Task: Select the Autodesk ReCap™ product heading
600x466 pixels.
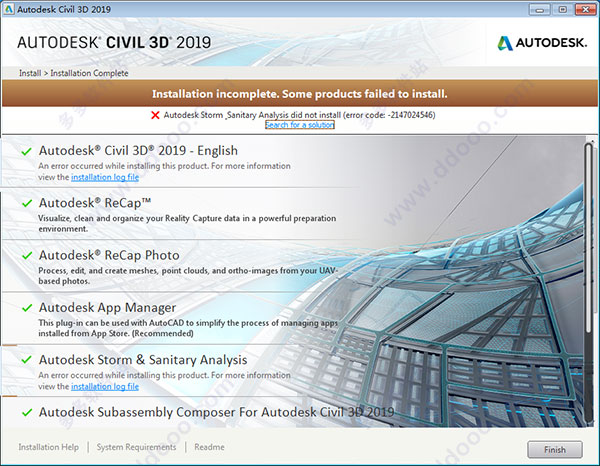Action: point(95,203)
